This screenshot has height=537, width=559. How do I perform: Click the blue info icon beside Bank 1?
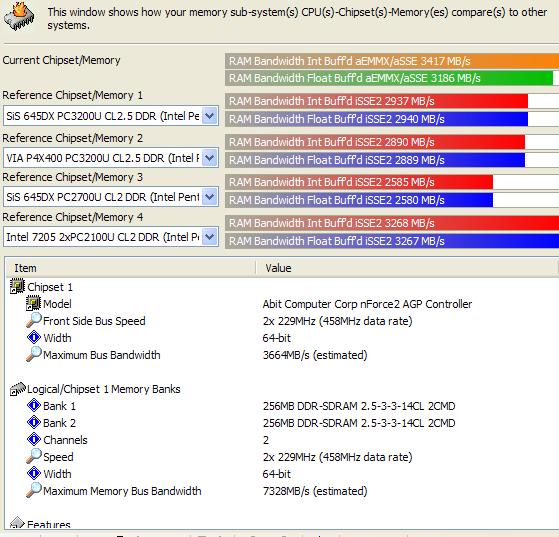pos(34,405)
